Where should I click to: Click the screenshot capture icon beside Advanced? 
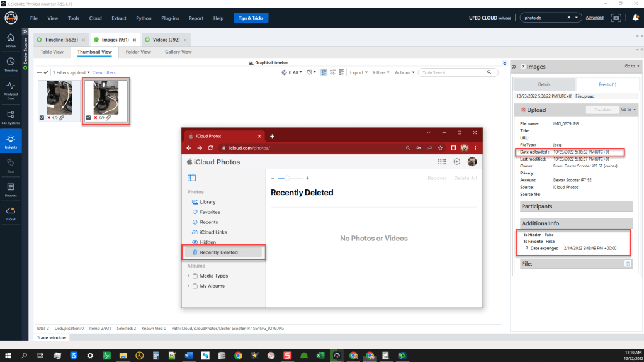(616, 18)
